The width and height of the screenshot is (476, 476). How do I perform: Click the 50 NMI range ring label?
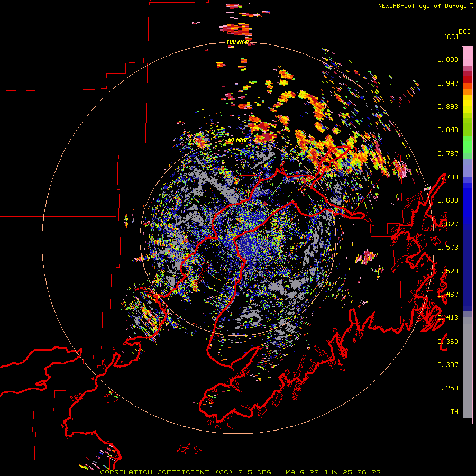[237, 140]
